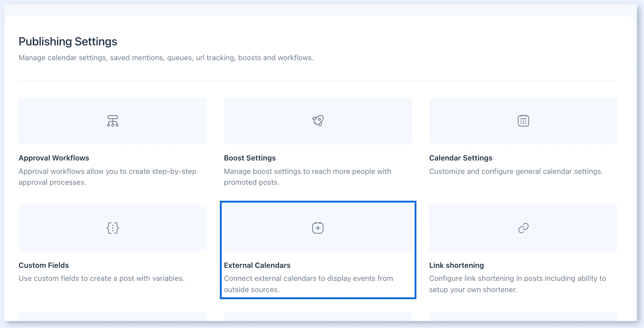Click "Configure link shortening in posts" description

coord(517,284)
